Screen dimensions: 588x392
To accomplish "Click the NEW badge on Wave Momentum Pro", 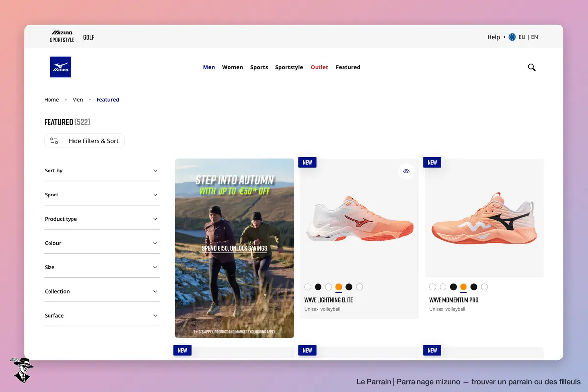I will pos(432,162).
